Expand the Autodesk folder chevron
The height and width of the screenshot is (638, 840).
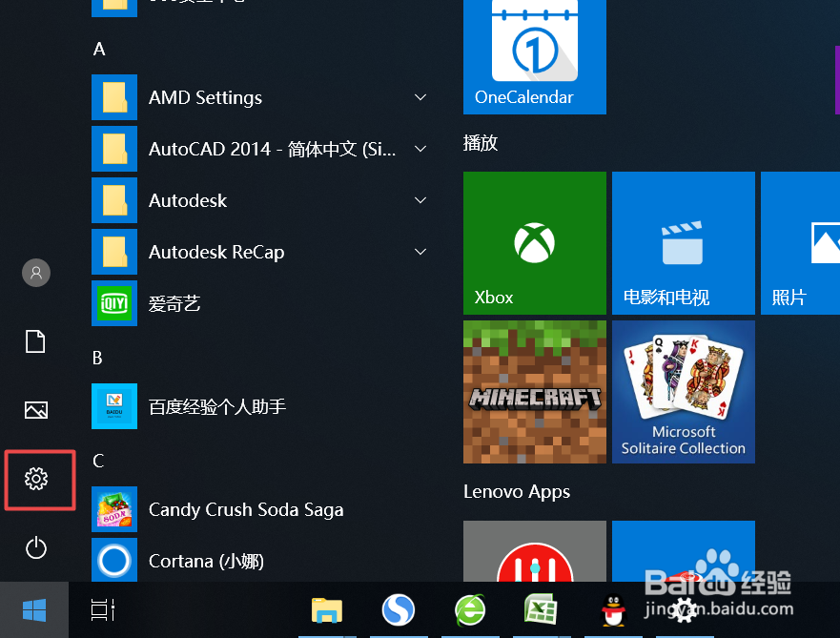coord(420,200)
